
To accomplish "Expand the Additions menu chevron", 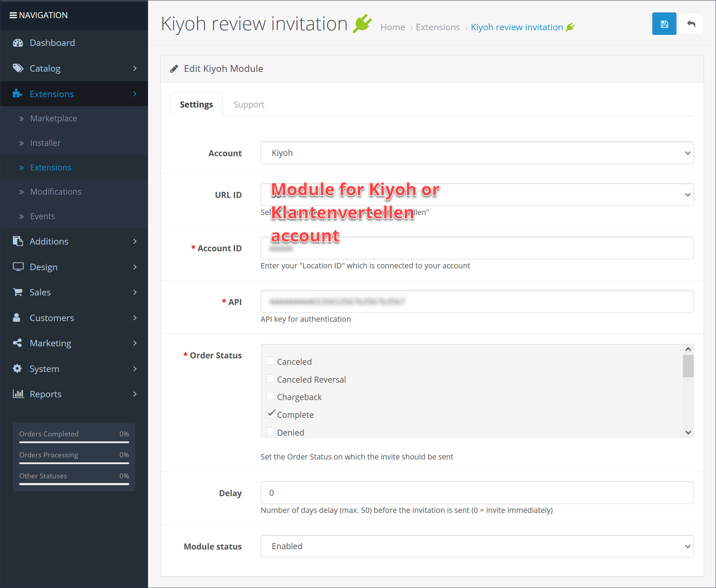I will (x=135, y=241).
